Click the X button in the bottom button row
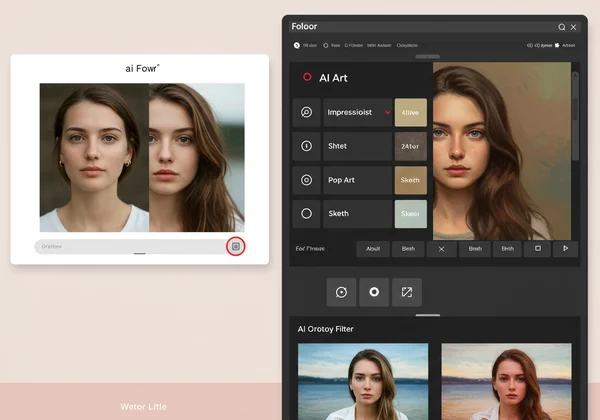This screenshot has height=420, width=600. pyautogui.click(x=441, y=249)
